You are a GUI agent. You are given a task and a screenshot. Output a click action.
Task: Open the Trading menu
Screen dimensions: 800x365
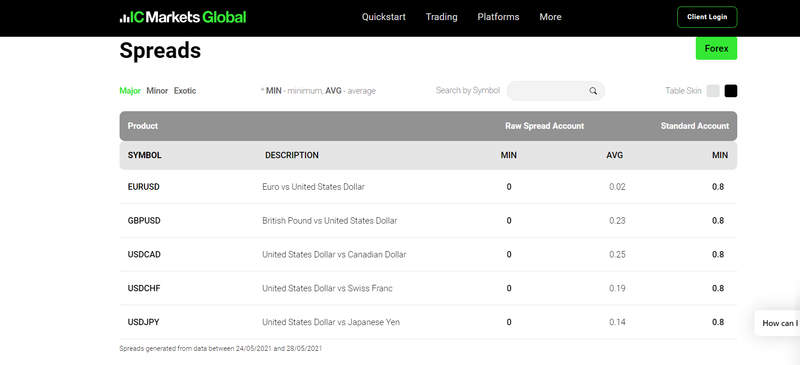click(x=441, y=17)
